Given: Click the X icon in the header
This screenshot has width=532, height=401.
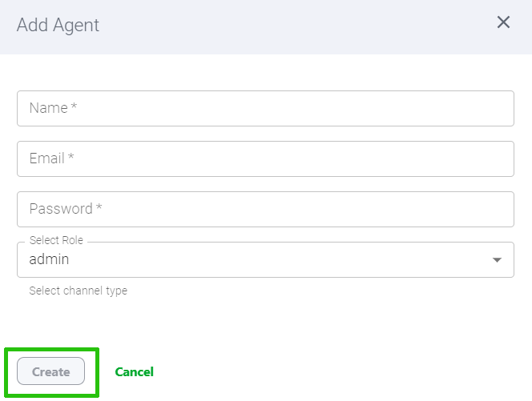Looking at the screenshot, I should (503, 22).
